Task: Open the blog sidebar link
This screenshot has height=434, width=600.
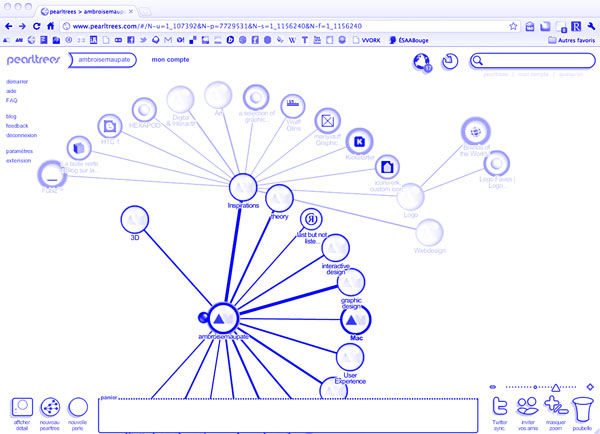Action: [11, 116]
